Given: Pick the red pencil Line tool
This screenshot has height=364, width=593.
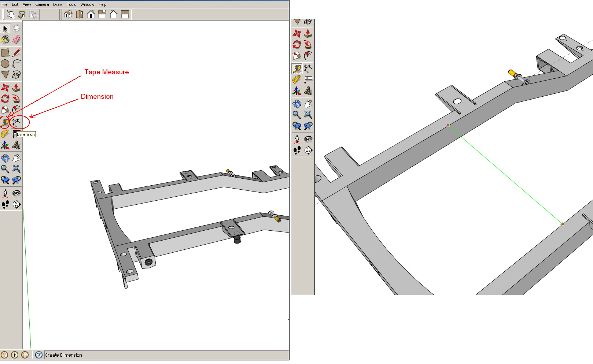Looking at the screenshot, I should (16, 53).
